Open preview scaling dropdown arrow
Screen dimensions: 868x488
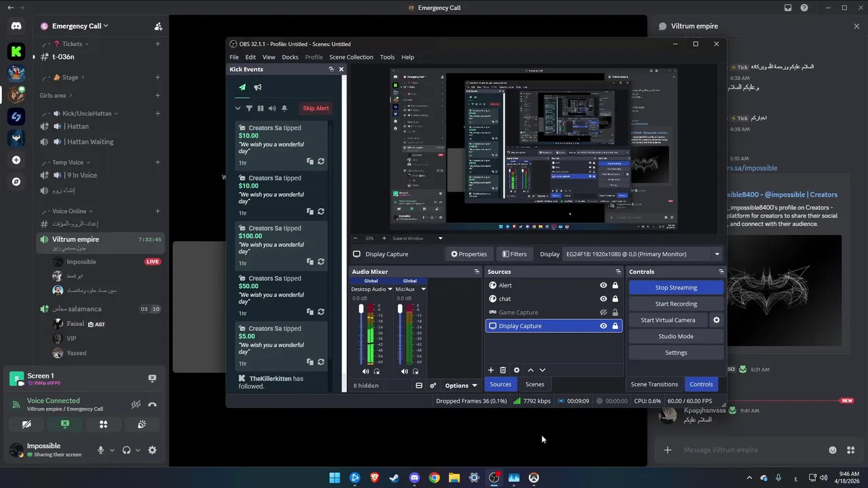[x=440, y=239]
